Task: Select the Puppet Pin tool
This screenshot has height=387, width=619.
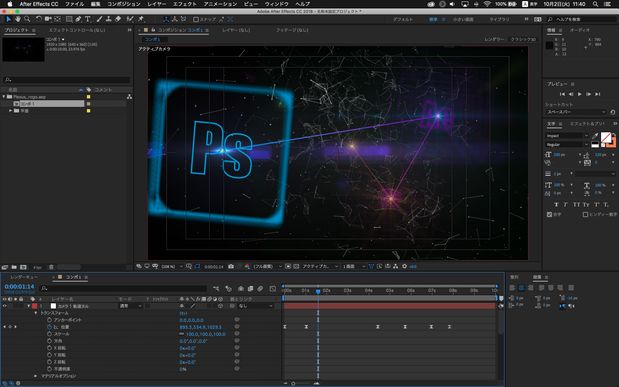Action: point(141,19)
